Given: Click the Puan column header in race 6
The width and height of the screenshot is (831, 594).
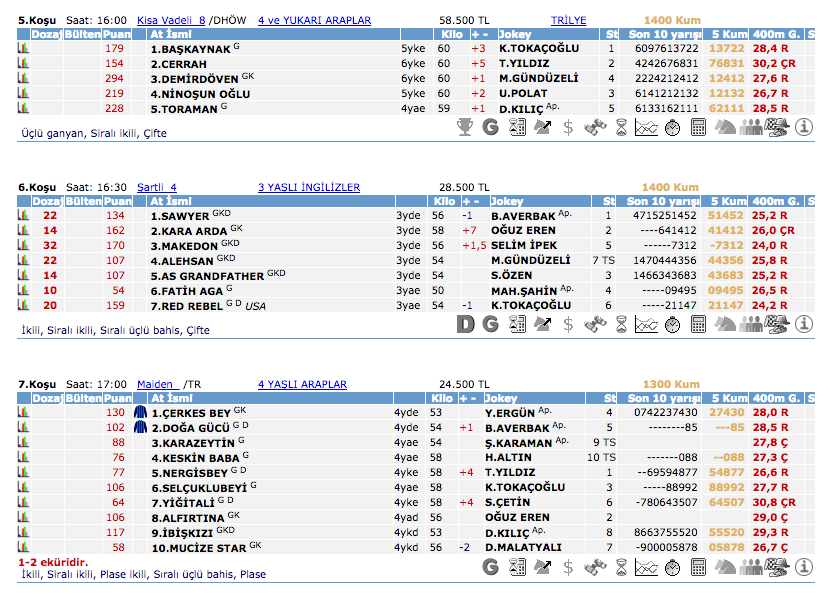Looking at the screenshot, I should [x=118, y=201].
